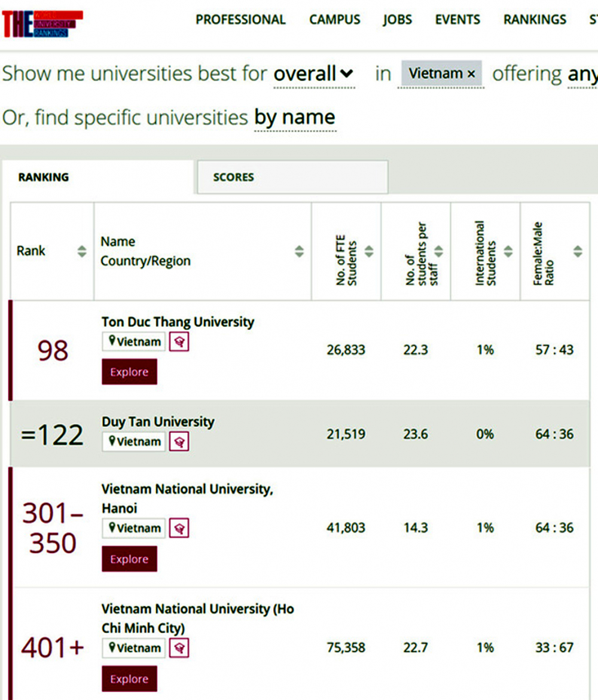The height and width of the screenshot is (700, 598).
Task: Open Vietnam National University (Ho Chi Minh City) link
Action: (197, 618)
